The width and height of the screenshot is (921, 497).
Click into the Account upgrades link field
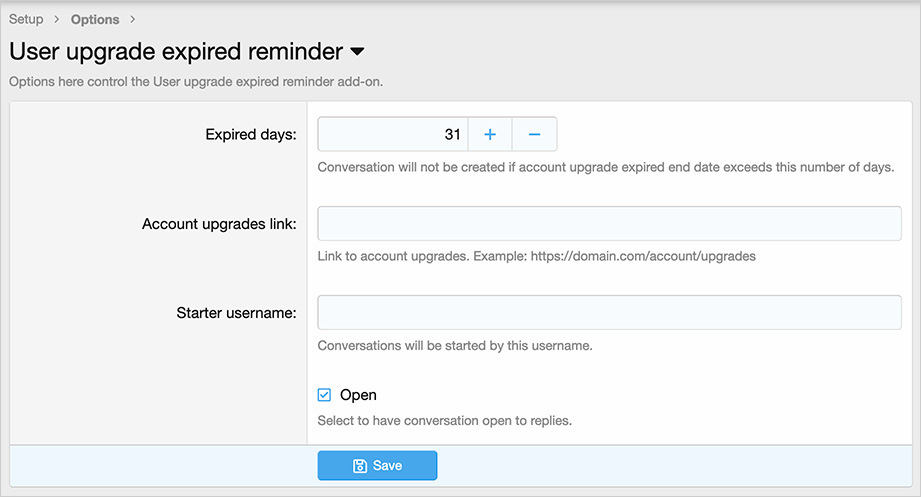pos(609,223)
